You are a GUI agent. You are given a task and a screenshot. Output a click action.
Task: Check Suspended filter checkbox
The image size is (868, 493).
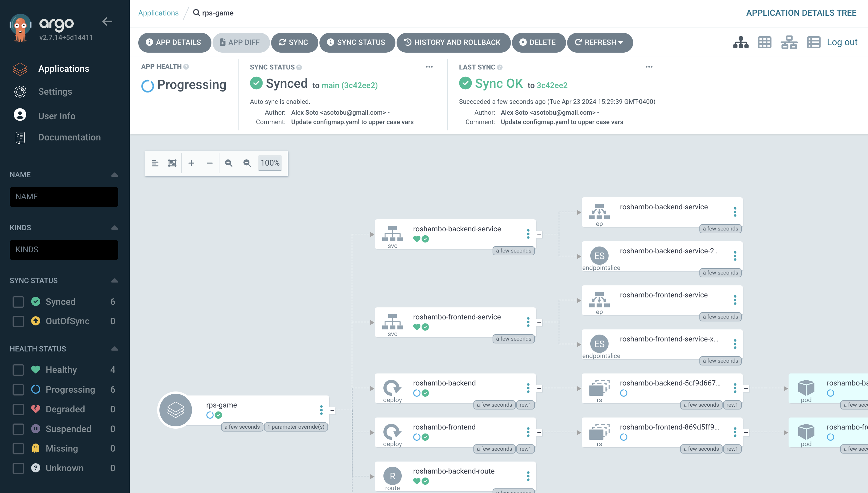click(18, 429)
